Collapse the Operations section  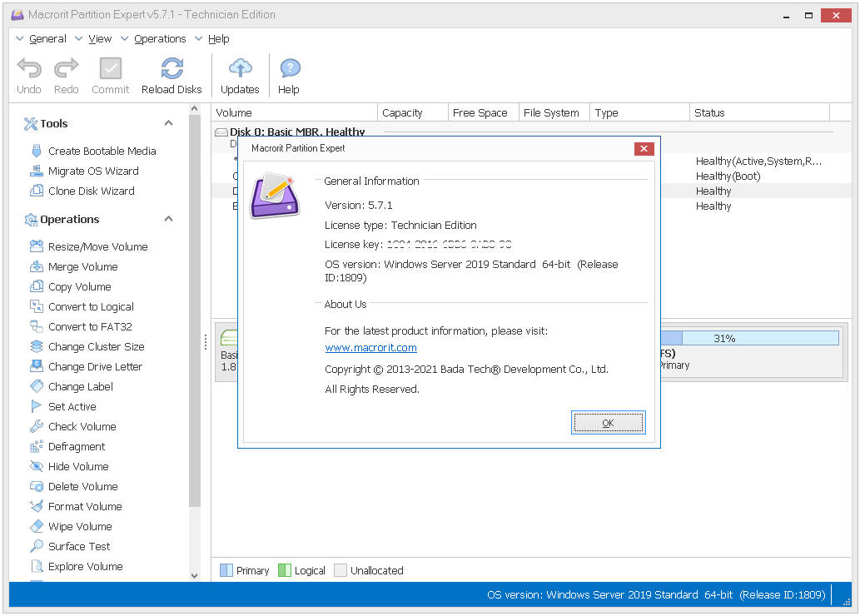168,219
